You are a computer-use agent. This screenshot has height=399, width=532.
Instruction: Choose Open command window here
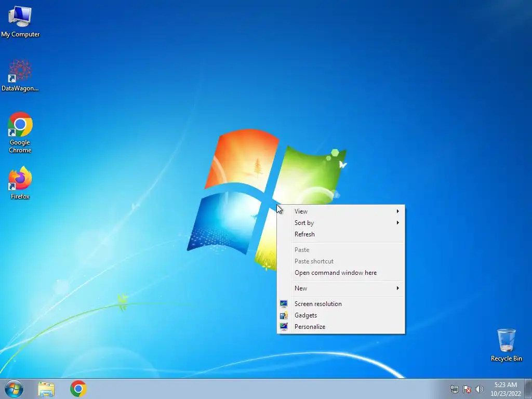pyautogui.click(x=341, y=273)
